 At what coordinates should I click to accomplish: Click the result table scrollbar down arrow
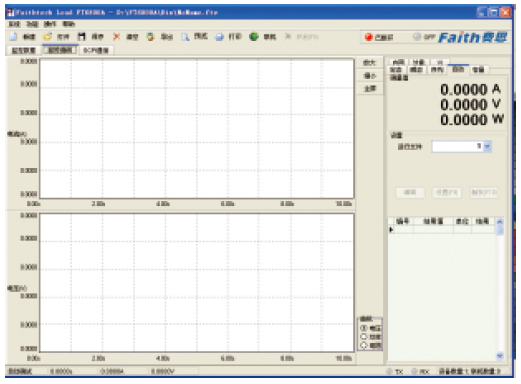[x=500, y=356]
